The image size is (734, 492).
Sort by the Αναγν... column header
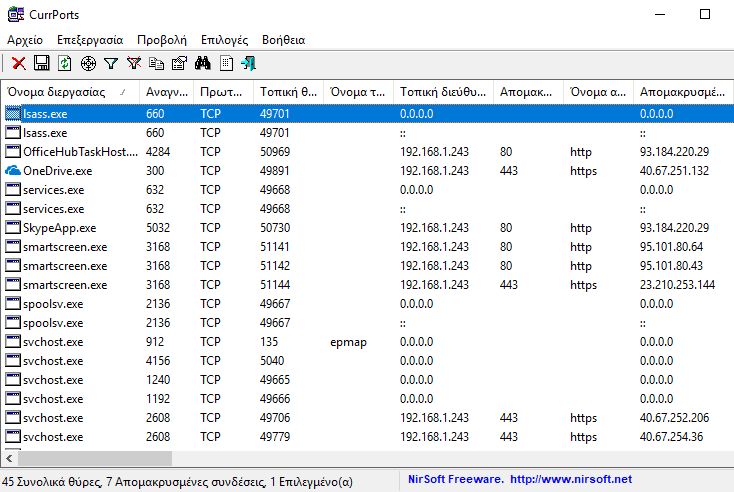(166, 92)
